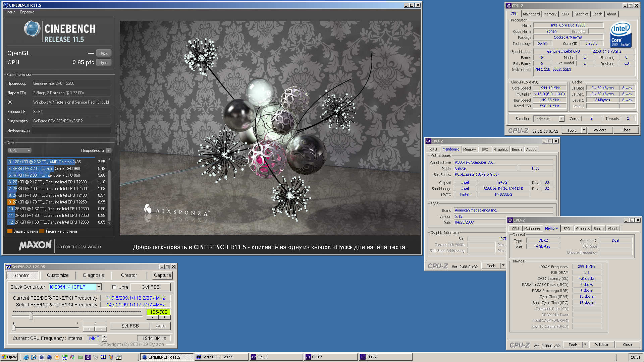
Task: Click the 20:51 system tray clock
Action: [635, 357]
